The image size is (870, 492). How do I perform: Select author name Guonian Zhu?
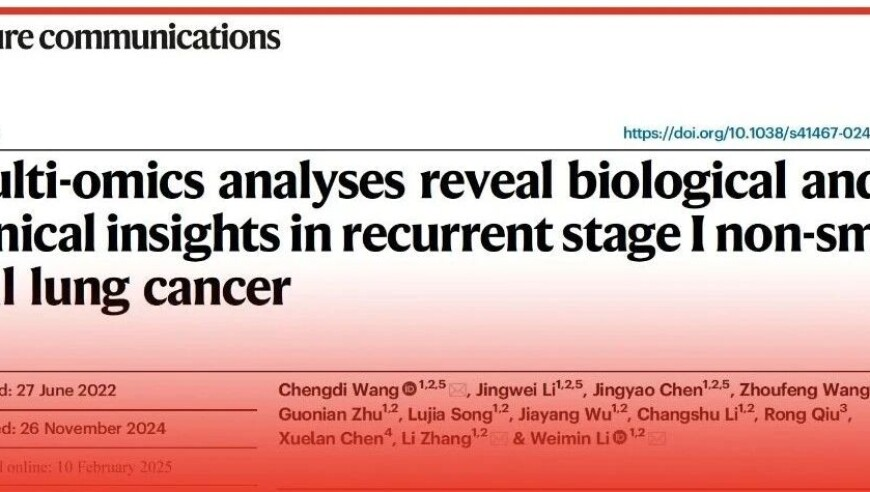coord(330,414)
